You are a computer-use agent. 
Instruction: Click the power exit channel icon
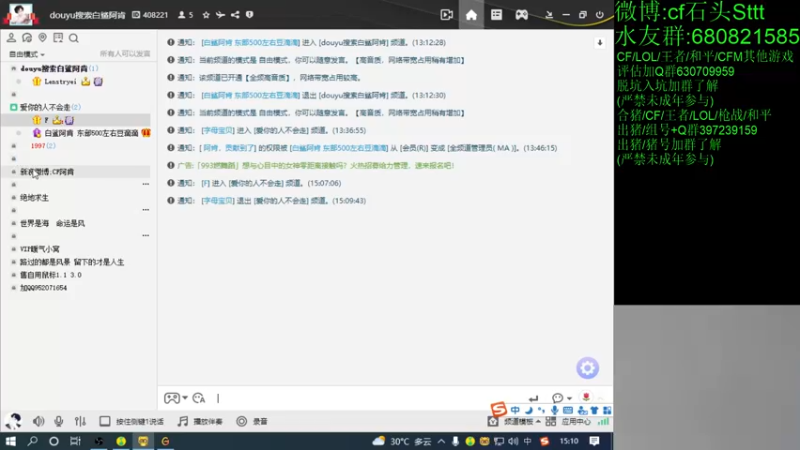pos(599,15)
